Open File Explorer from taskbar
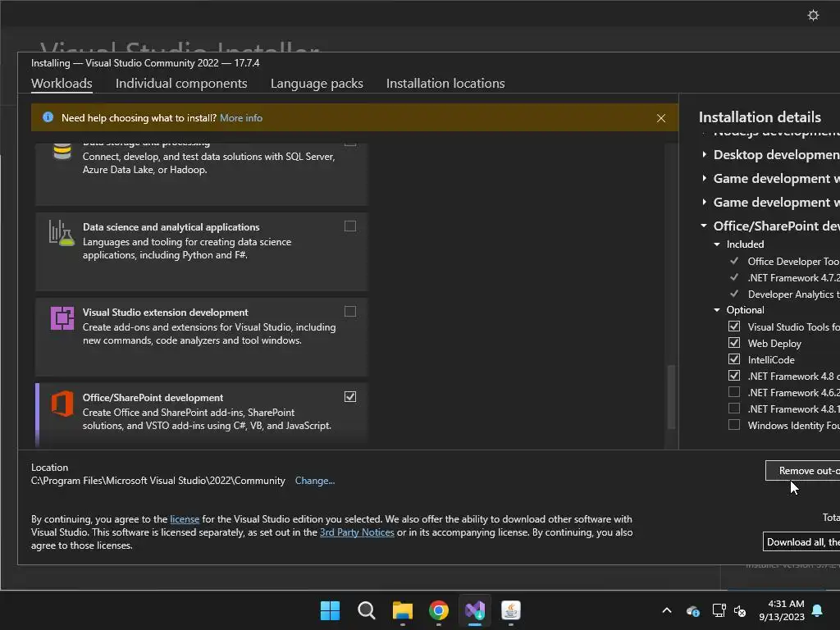The width and height of the screenshot is (840, 630). 402,610
